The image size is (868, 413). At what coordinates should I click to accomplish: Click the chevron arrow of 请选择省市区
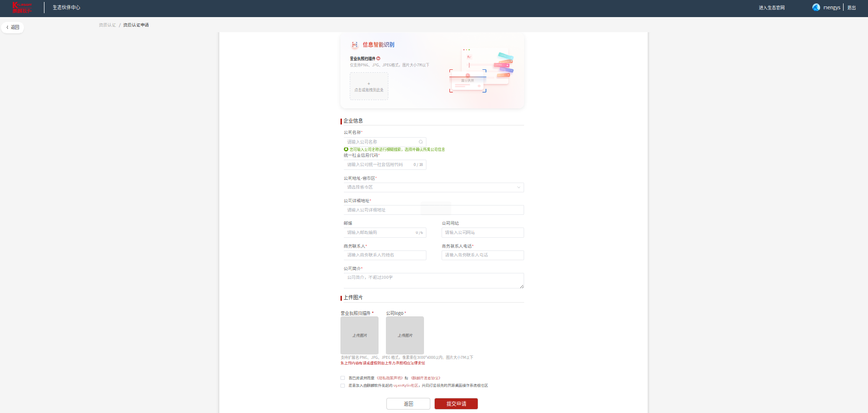pos(518,187)
